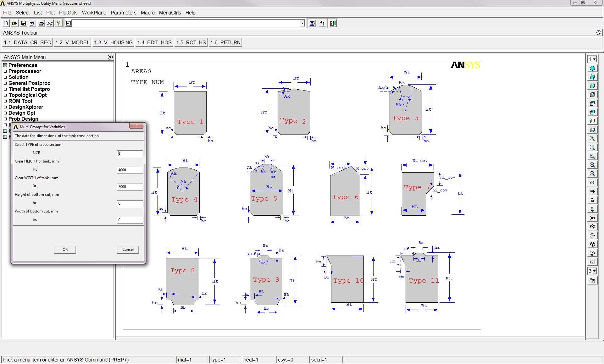
Task: Open the rotation rate dropdown showing 3
Action: [595, 271]
